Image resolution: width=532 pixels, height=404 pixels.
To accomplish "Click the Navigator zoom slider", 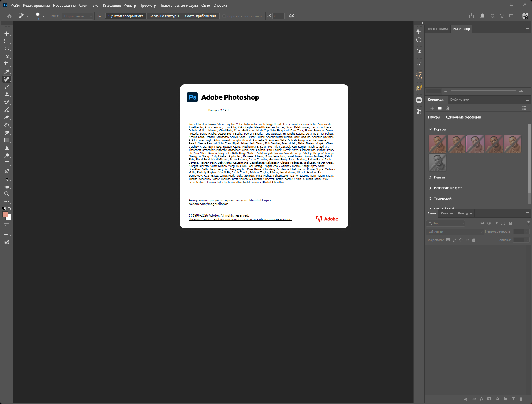I will coord(483,91).
